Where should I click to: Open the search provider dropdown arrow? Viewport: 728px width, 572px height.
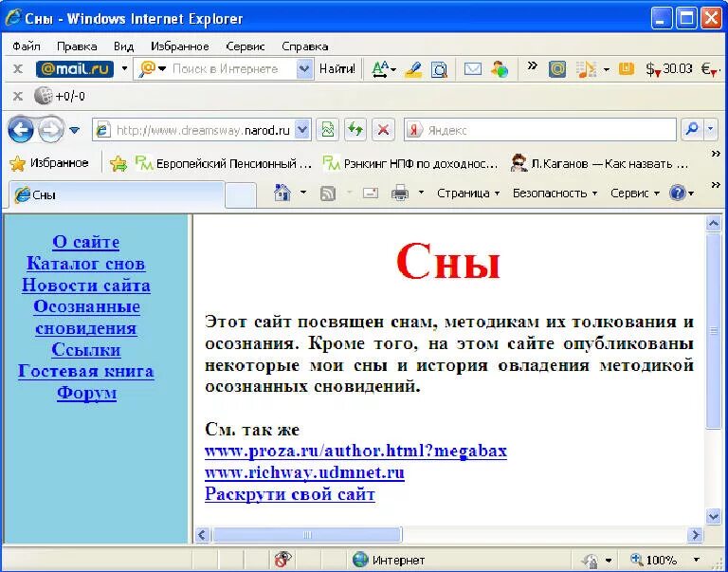coord(711,130)
